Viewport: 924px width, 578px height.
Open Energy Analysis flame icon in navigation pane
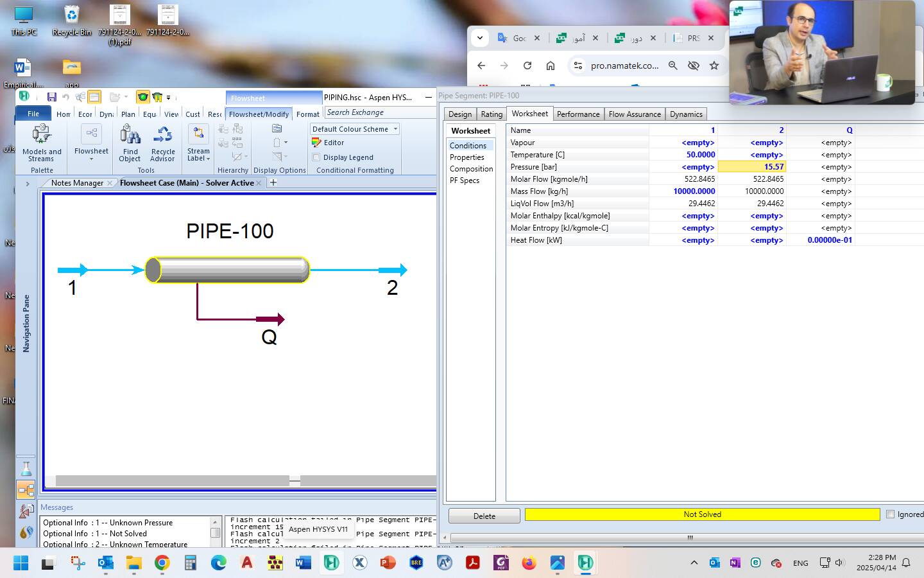26,532
